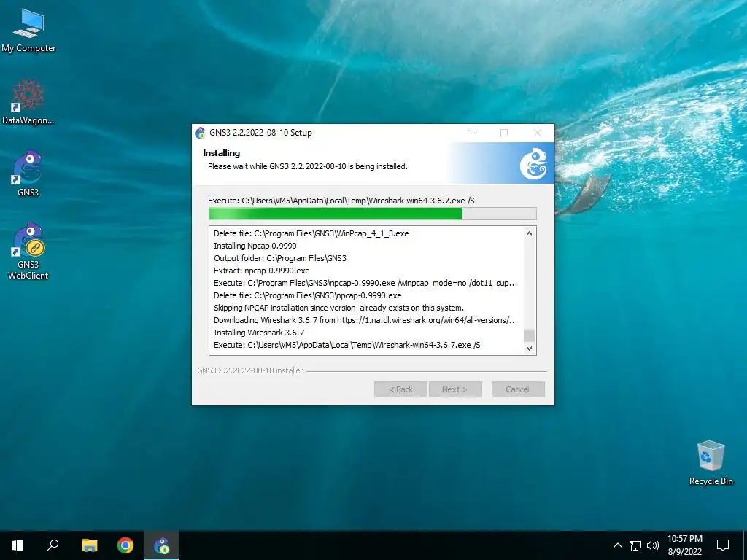The width and height of the screenshot is (747, 560).
Task: Select log line 'Installing Npcap 0.9990'
Action: (255, 246)
